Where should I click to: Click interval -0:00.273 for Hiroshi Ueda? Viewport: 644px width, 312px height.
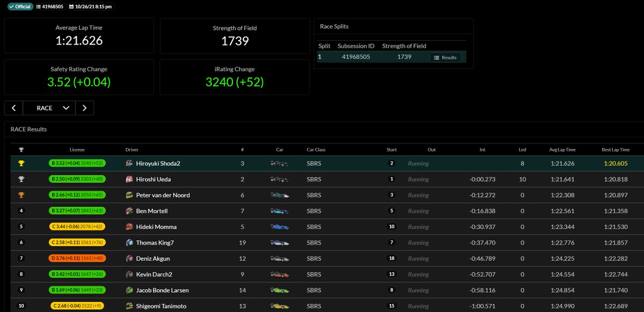482,179
